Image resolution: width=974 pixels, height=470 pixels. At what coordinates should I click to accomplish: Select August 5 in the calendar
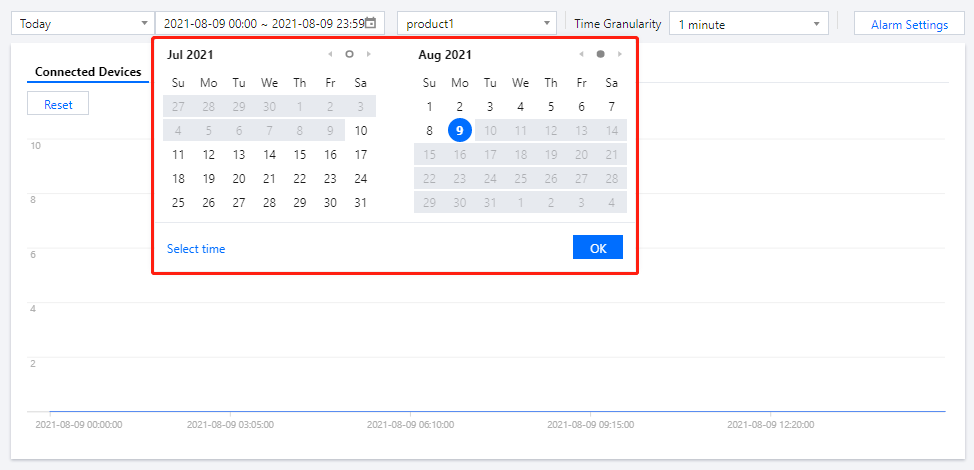[551, 106]
